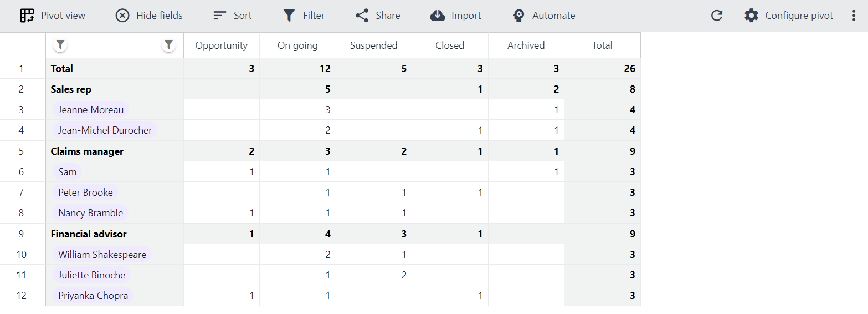Click the Share icon
Image resolution: width=868 pixels, height=314 pixels.
pyautogui.click(x=362, y=16)
